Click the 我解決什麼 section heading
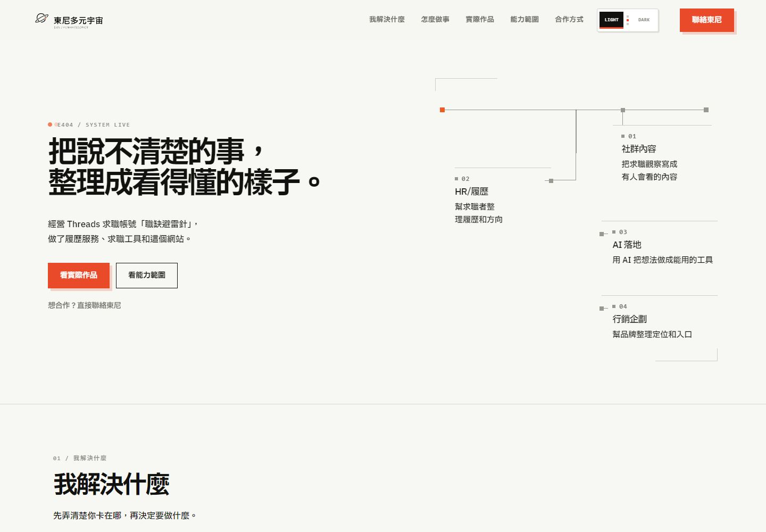 click(x=111, y=485)
